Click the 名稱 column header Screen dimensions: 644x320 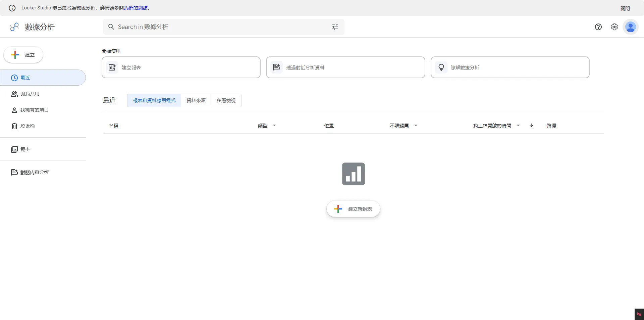tap(114, 126)
